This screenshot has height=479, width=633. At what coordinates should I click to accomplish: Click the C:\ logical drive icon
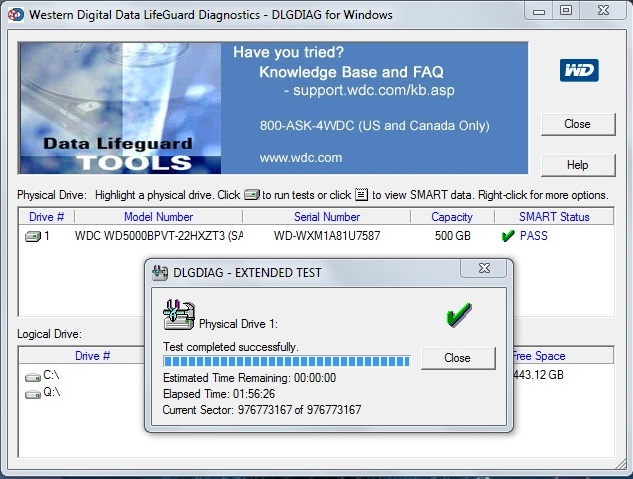33,377
